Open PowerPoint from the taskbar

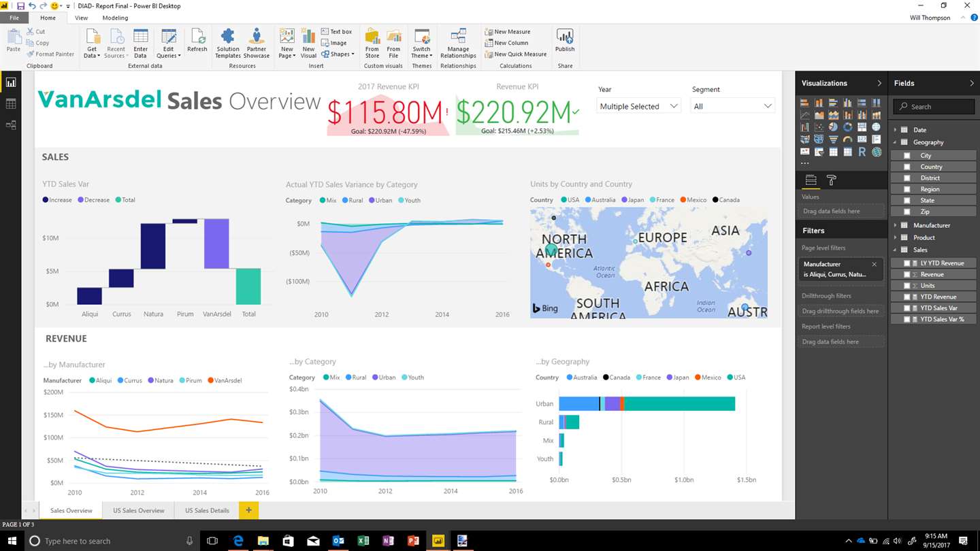point(412,541)
